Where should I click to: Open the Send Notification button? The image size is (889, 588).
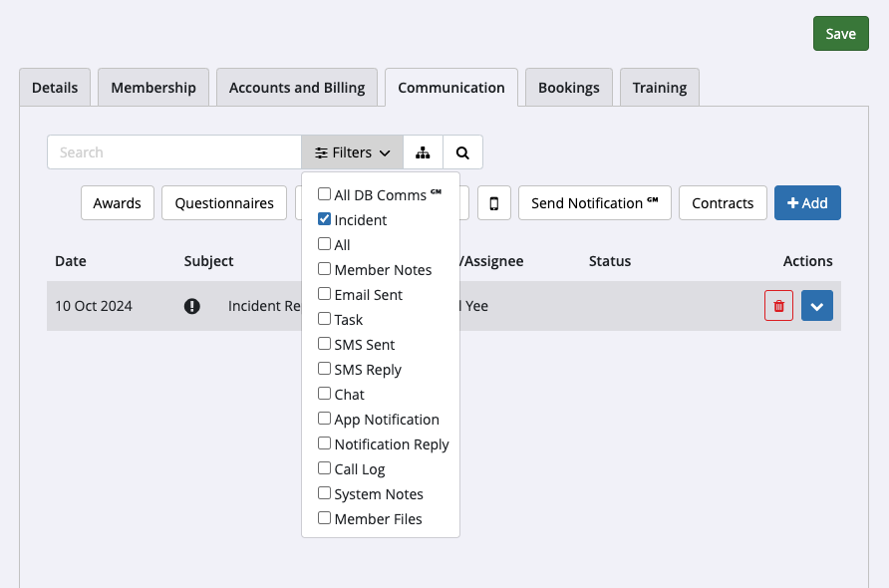coord(594,203)
